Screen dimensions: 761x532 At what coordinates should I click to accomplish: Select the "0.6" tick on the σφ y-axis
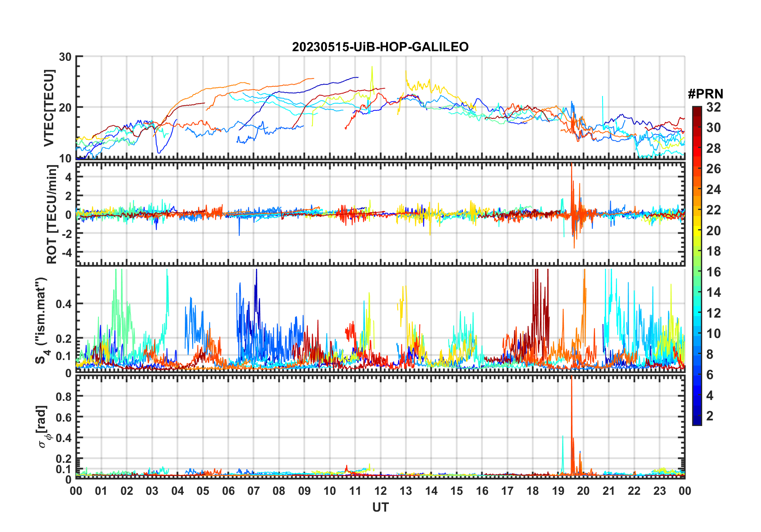tap(64, 417)
